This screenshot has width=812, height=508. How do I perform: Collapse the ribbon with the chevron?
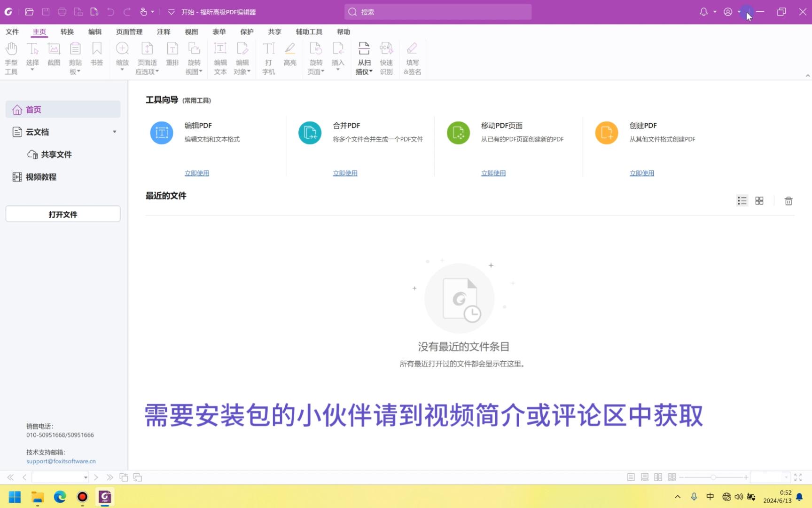pos(808,75)
